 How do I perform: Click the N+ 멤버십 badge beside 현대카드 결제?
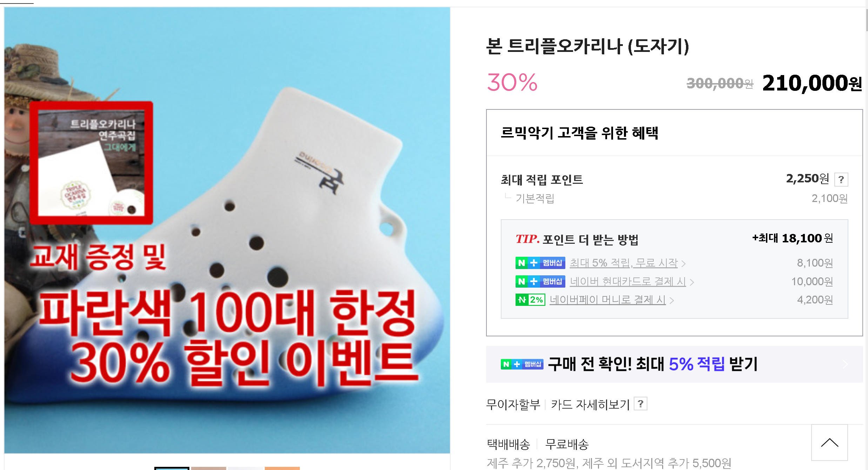[540, 281]
